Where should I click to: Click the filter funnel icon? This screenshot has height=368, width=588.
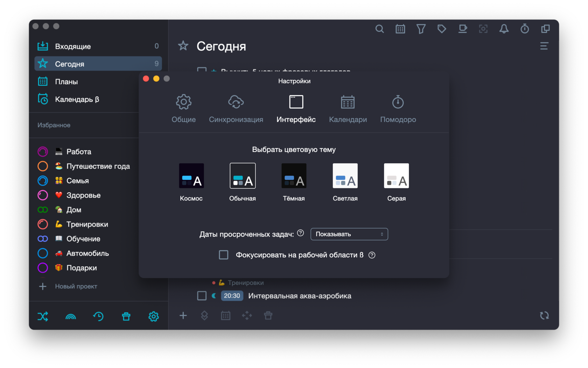pos(421,29)
